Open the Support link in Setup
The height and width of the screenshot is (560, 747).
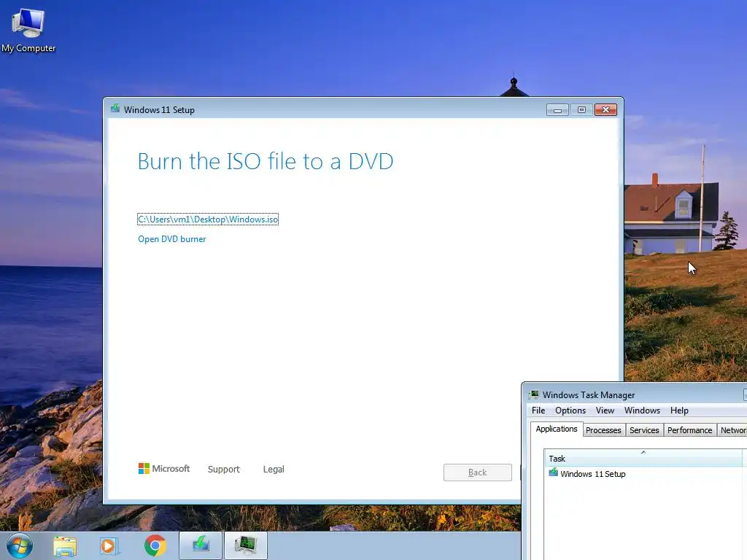[224, 469]
